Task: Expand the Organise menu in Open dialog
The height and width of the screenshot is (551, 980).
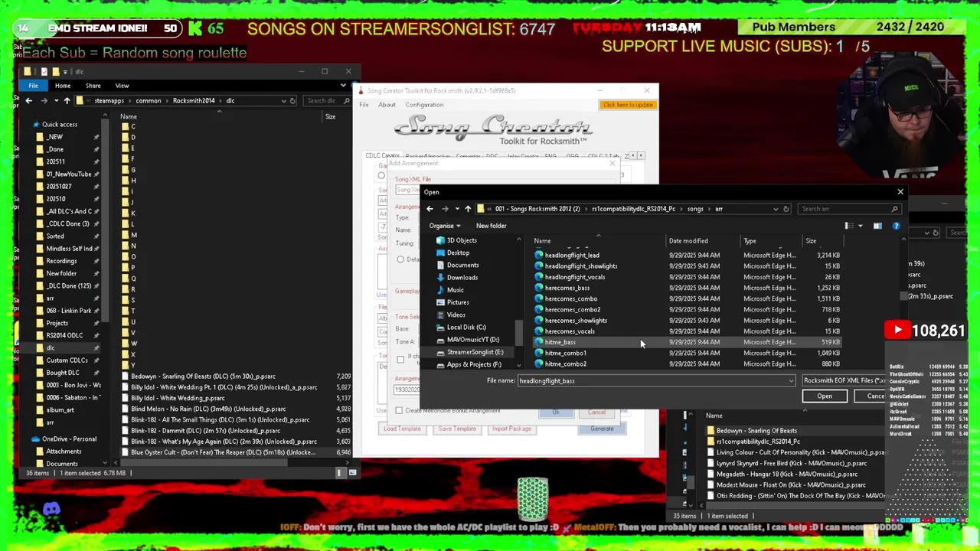Action: (x=445, y=226)
